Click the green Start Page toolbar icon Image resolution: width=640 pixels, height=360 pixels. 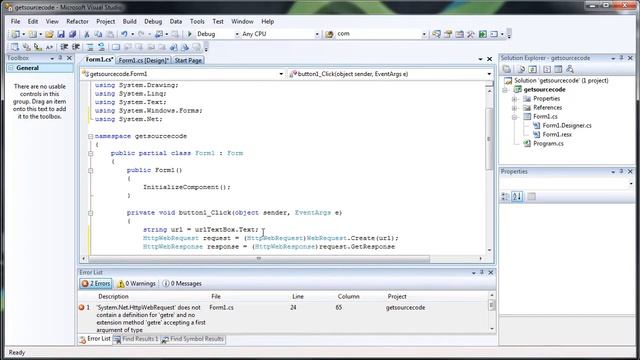(x=482, y=34)
